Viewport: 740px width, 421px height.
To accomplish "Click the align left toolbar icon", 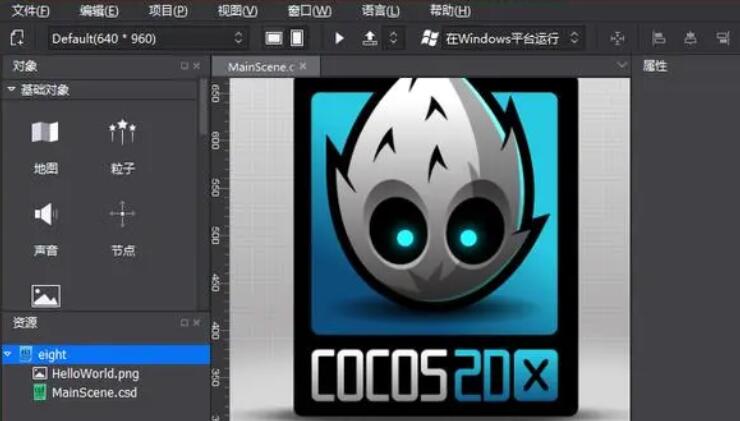I will [x=658, y=38].
